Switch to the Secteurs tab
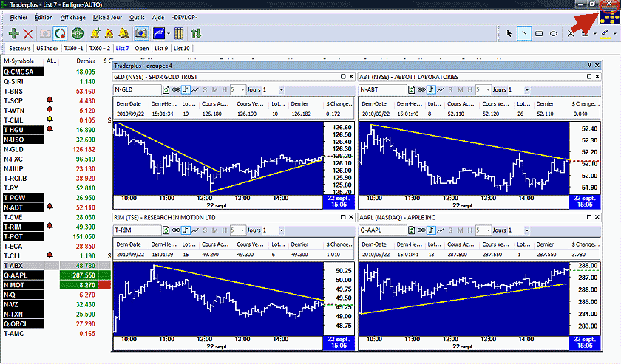The height and width of the screenshot is (364, 621). (20, 48)
